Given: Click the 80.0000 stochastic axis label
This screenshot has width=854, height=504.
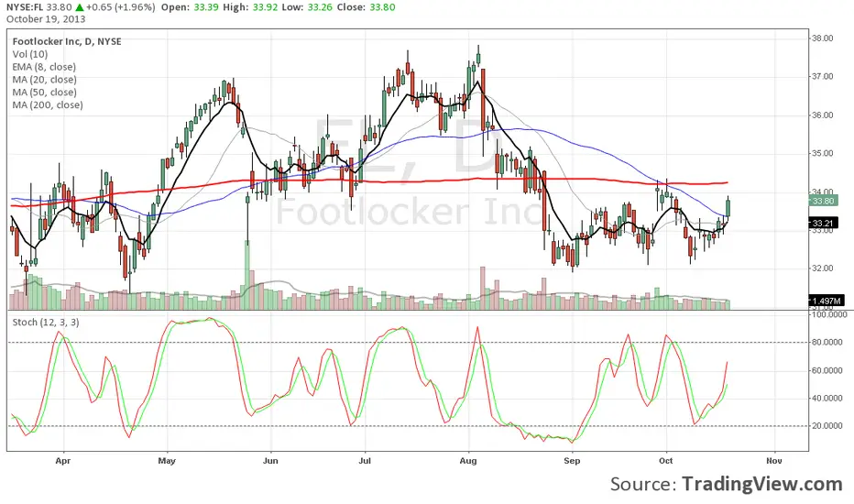Looking at the screenshot, I should click(x=827, y=342).
